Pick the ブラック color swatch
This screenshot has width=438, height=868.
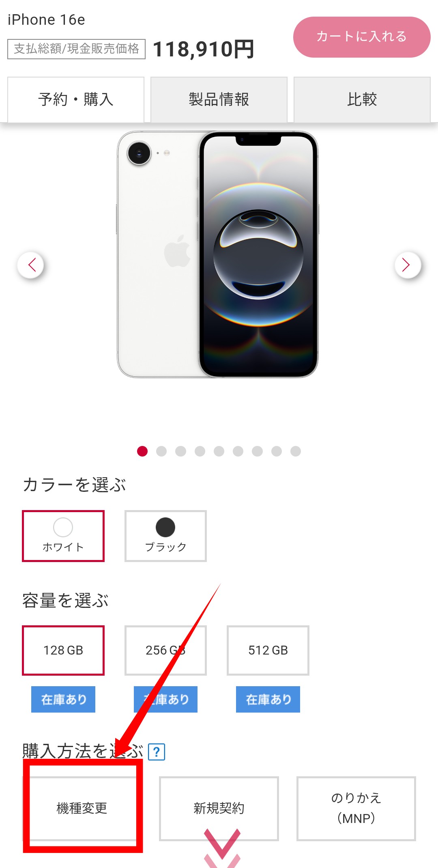point(165,536)
